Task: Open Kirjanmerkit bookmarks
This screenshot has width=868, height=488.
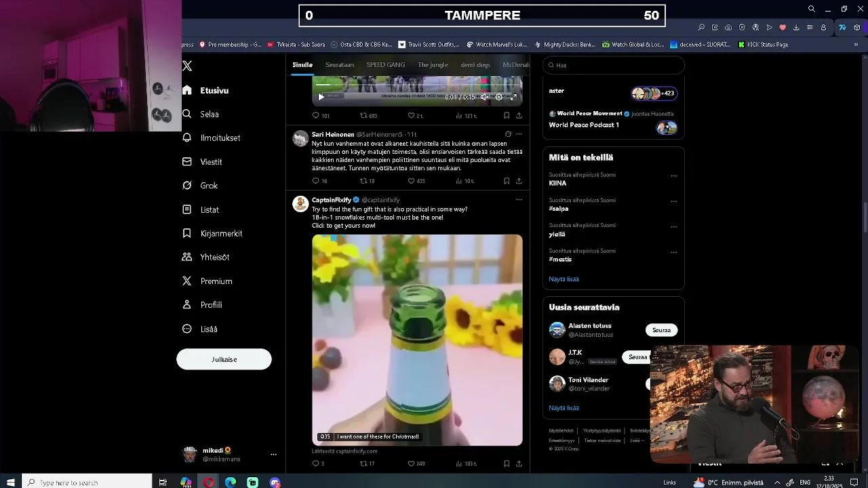Action: coord(213,233)
